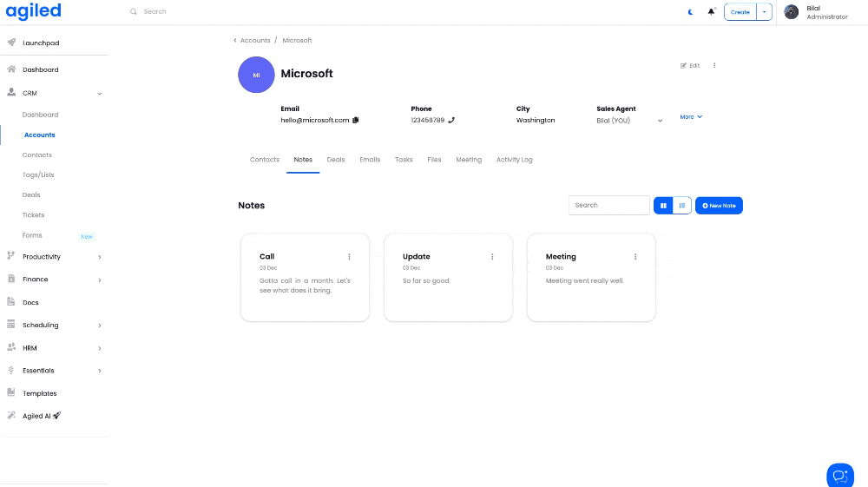Click the Edit account button
This screenshot has height=487, width=868.
pyautogui.click(x=690, y=65)
